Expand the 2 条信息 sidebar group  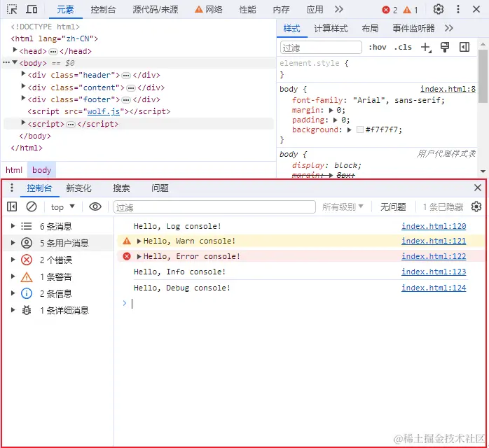click(x=13, y=293)
